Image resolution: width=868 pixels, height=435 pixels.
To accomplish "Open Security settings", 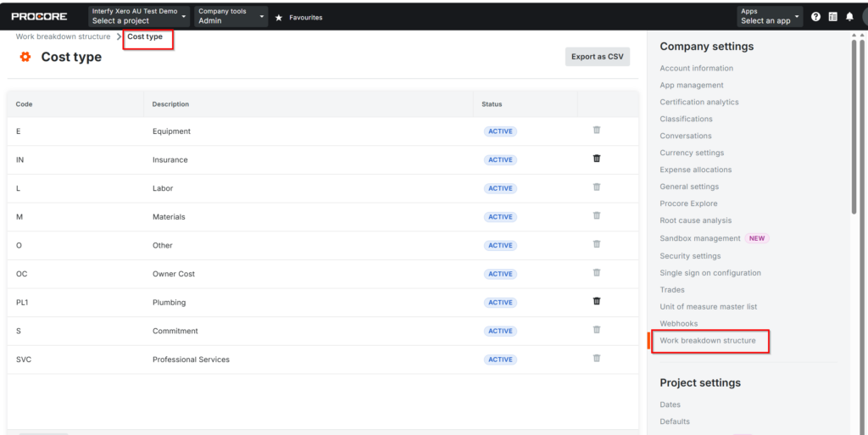I will click(690, 256).
